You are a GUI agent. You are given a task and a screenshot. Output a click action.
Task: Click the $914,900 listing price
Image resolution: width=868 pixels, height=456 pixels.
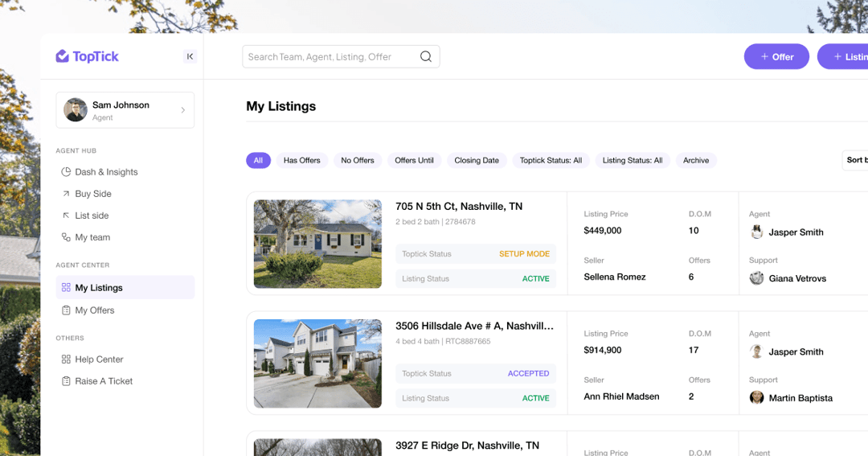tap(602, 350)
